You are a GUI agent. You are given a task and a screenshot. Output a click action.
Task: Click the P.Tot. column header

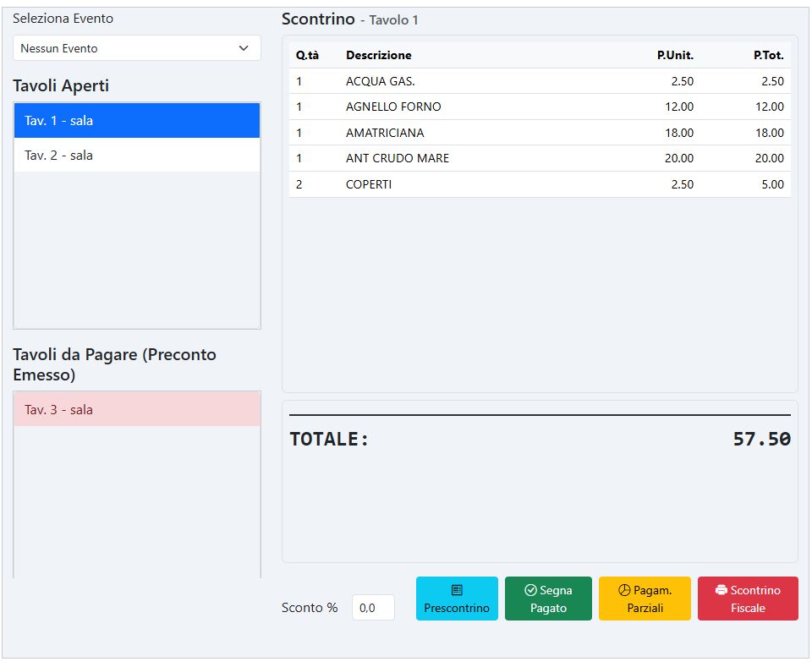pyautogui.click(x=768, y=55)
